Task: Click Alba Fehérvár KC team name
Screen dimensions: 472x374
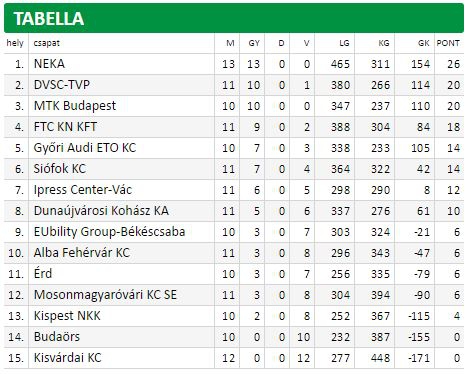Action: point(82,253)
